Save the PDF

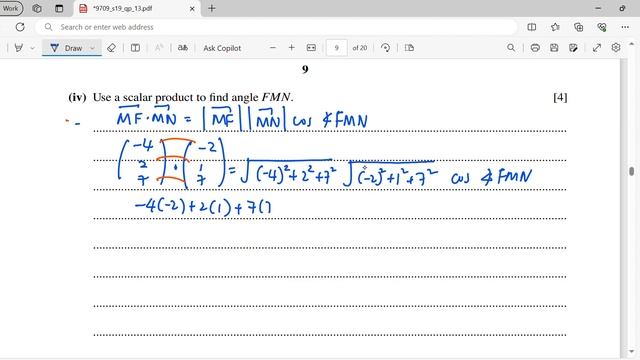(x=554, y=48)
